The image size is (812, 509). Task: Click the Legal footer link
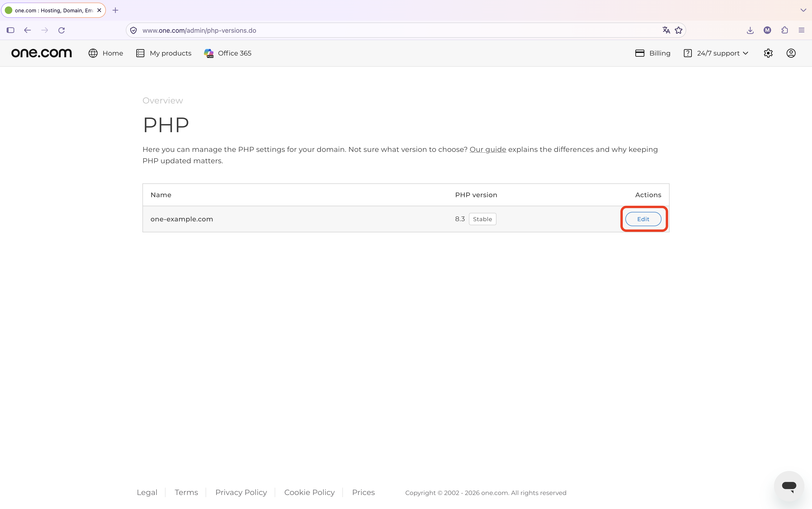point(147,492)
